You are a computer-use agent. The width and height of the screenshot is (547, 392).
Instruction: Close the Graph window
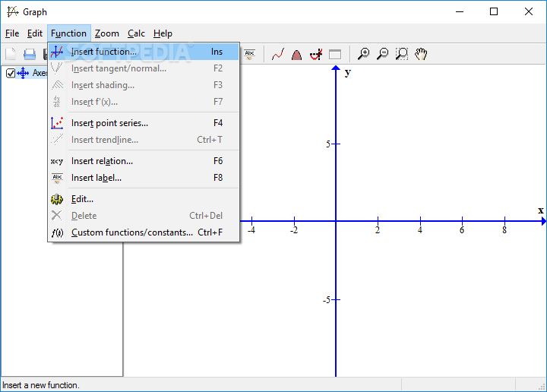tap(529, 12)
